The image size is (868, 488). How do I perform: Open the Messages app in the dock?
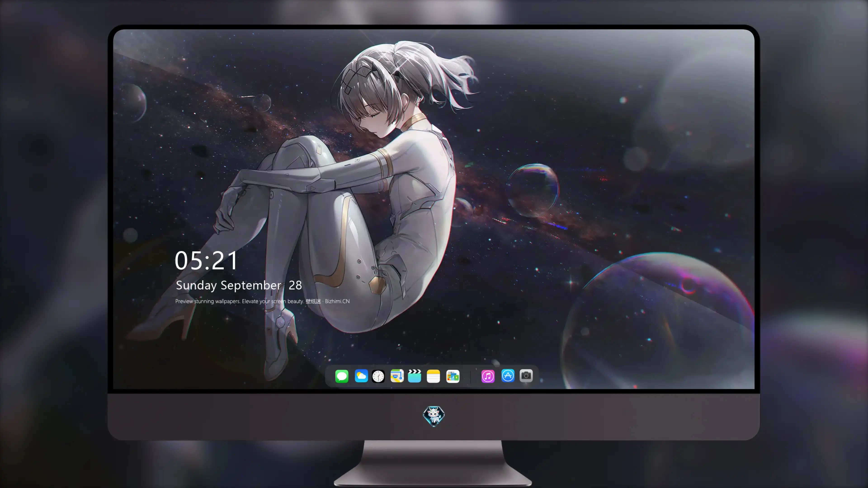click(342, 376)
